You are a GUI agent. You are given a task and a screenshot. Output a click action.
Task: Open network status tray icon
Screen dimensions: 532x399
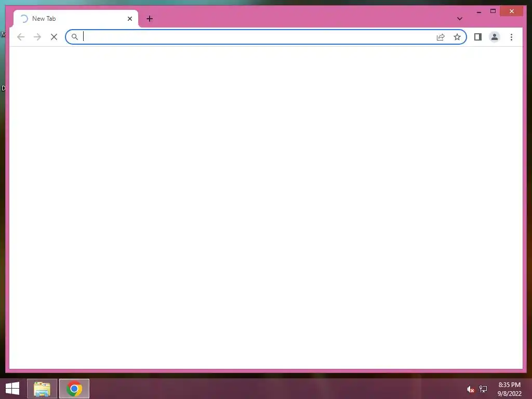pos(483,389)
